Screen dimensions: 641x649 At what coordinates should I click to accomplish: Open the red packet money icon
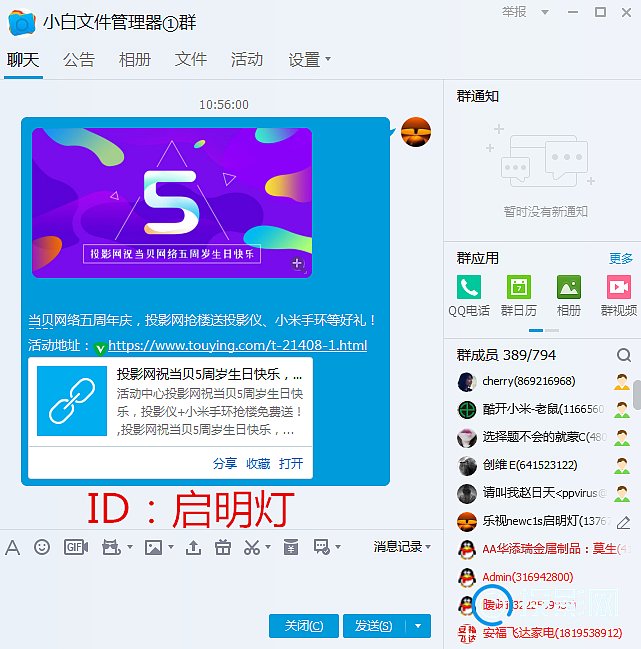tap(290, 547)
